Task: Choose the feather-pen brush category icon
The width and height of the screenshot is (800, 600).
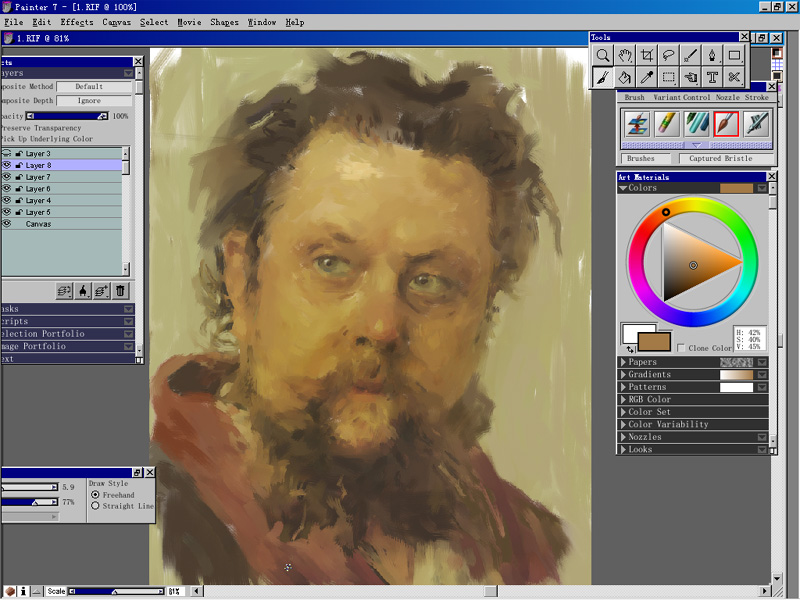Action: click(756, 124)
